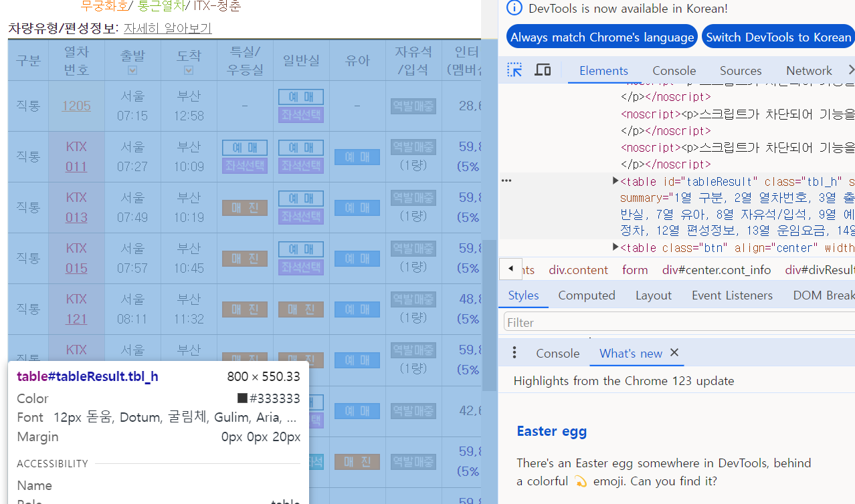855x504 pixels.
Task: Click 유아 예매 for KTX 015
Action: pos(357,259)
